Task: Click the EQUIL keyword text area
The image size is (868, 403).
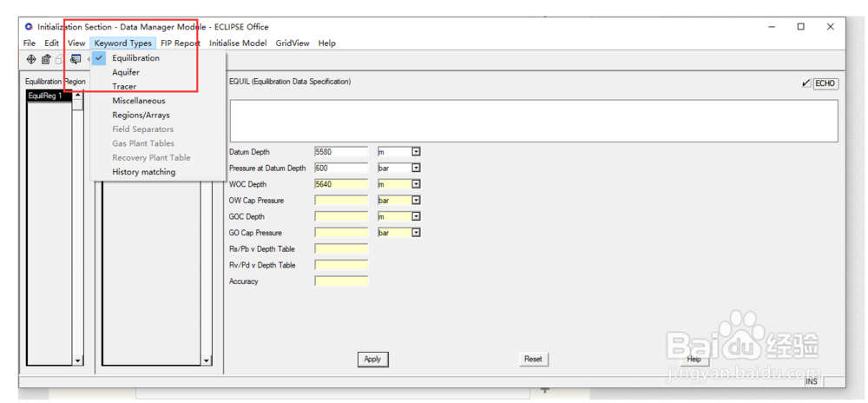Action: [x=534, y=122]
